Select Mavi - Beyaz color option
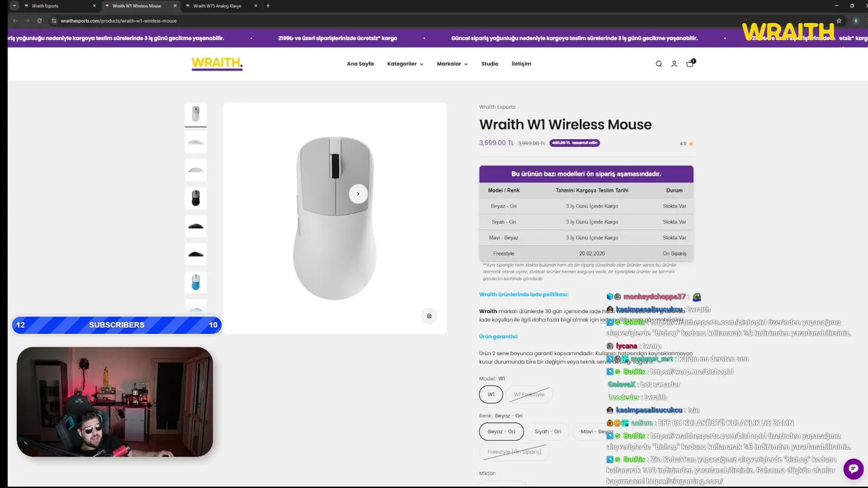The width and height of the screenshot is (868, 488). [596, 431]
